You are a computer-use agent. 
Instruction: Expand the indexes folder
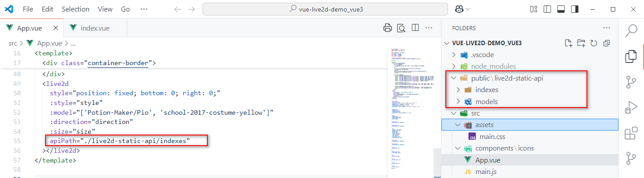[x=457, y=90]
